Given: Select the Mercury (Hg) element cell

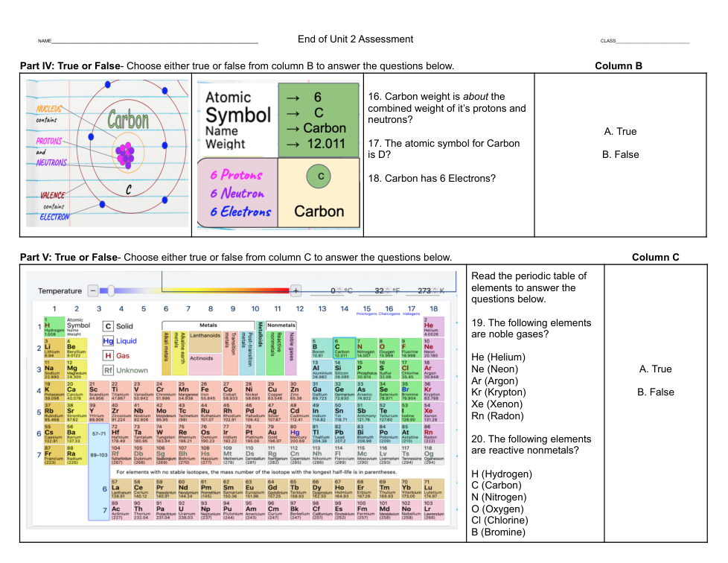Looking at the screenshot, I should pyautogui.click(x=295, y=434).
